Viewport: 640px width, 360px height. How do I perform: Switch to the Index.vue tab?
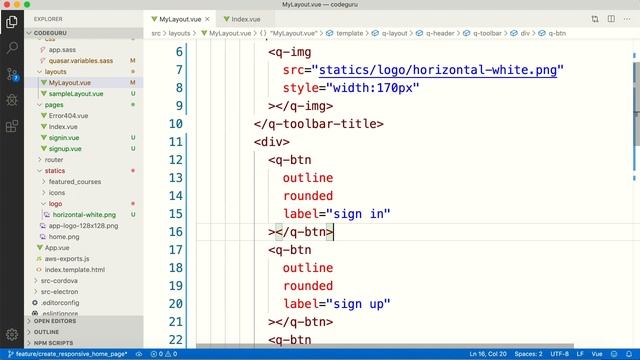pos(246,19)
